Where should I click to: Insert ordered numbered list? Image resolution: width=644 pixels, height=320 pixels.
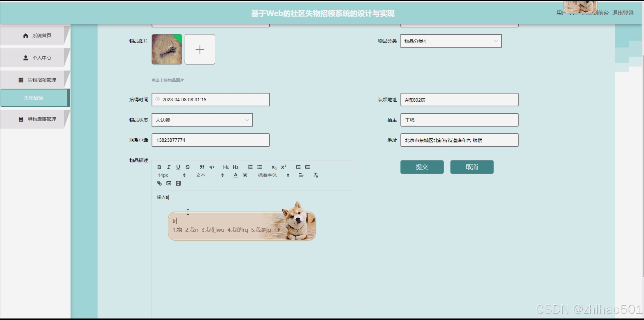250,167
